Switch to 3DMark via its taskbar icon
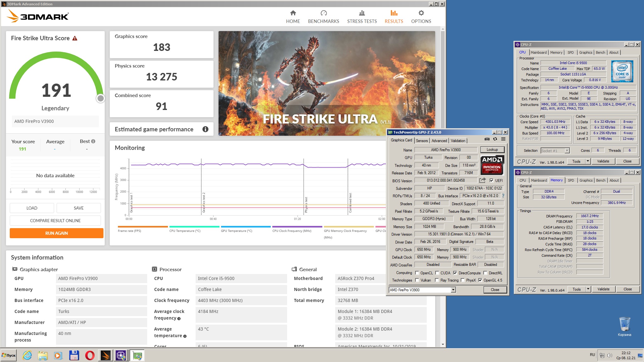Screen dimensions: 644x362 coord(105,355)
